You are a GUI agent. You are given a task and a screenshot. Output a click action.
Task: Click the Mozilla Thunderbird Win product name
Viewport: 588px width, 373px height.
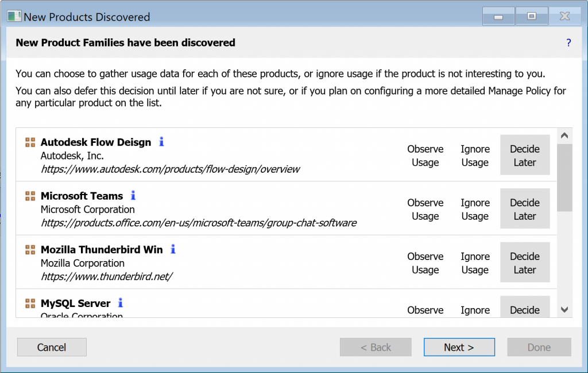click(x=102, y=250)
